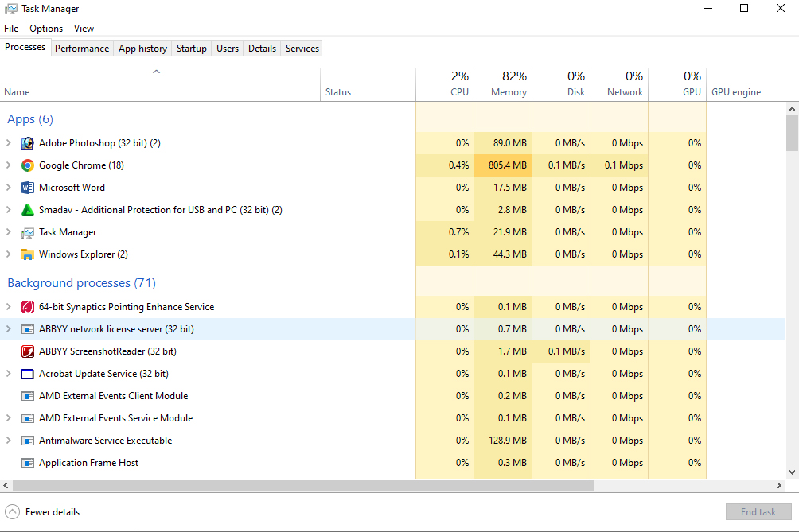
Task: Expand the Antimalware Service Executable entry
Action: [8, 441]
